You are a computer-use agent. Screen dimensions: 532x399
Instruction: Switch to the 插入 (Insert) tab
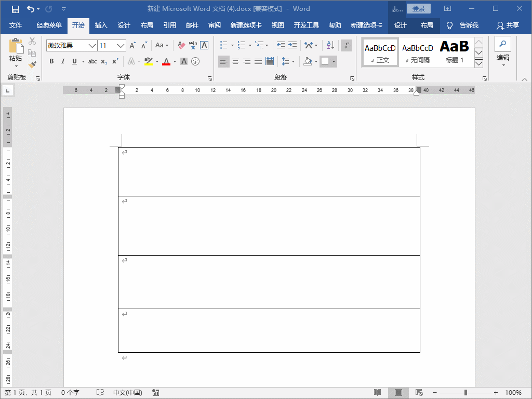click(x=101, y=25)
